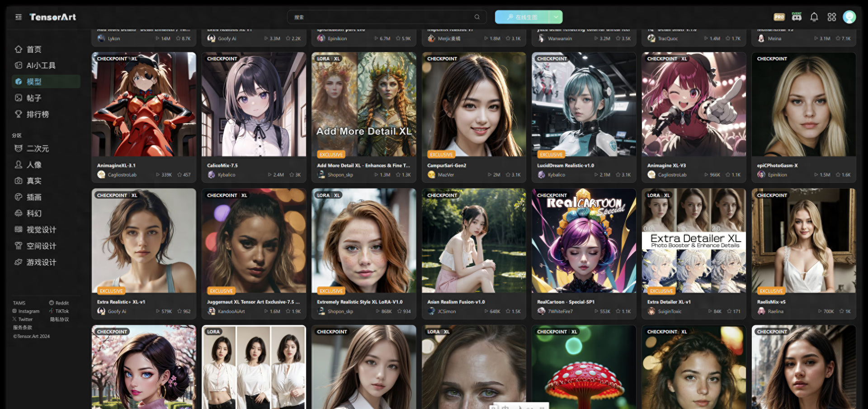Open AI小工具 in the sidebar
Screen dimensions: 868x409
pos(46,66)
